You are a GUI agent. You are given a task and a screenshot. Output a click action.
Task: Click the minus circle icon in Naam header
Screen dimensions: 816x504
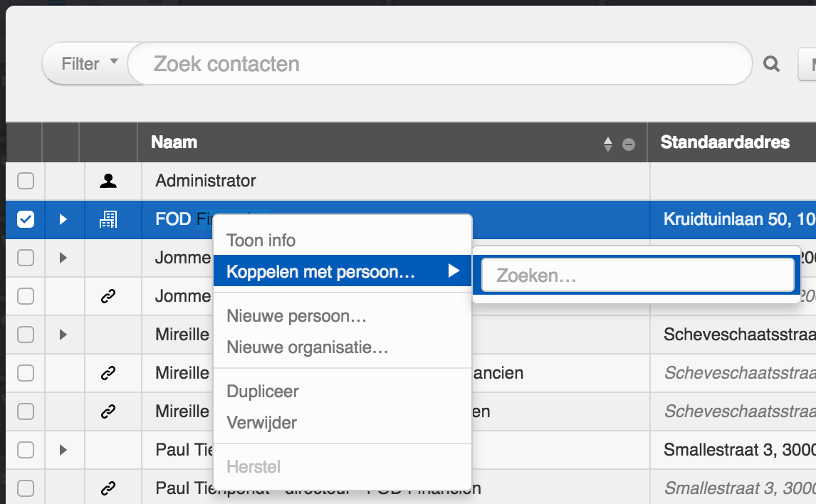(x=629, y=144)
